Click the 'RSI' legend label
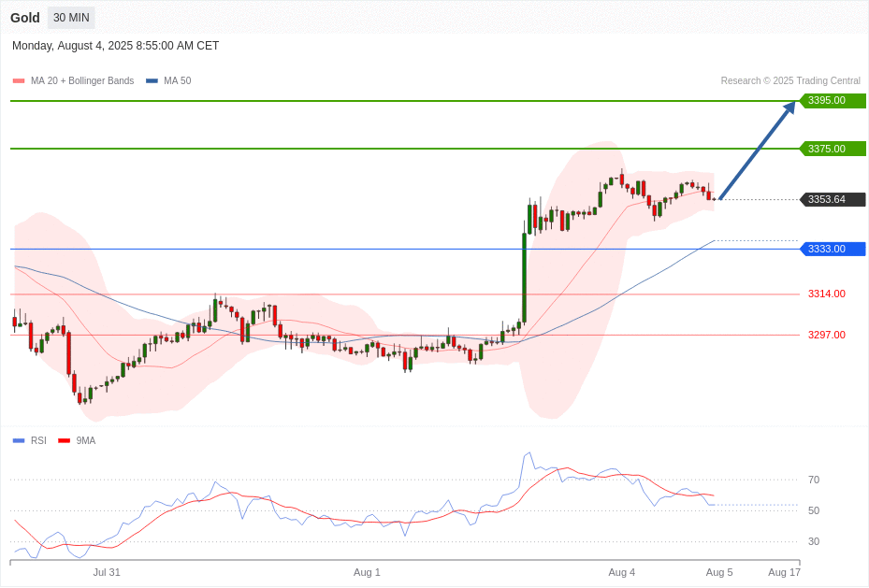This screenshot has width=869, height=588. (x=38, y=440)
